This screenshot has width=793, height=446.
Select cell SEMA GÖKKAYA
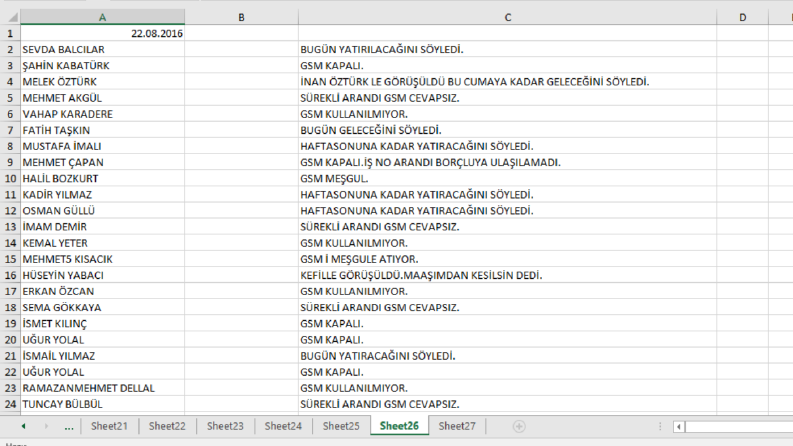pos(103,307)
